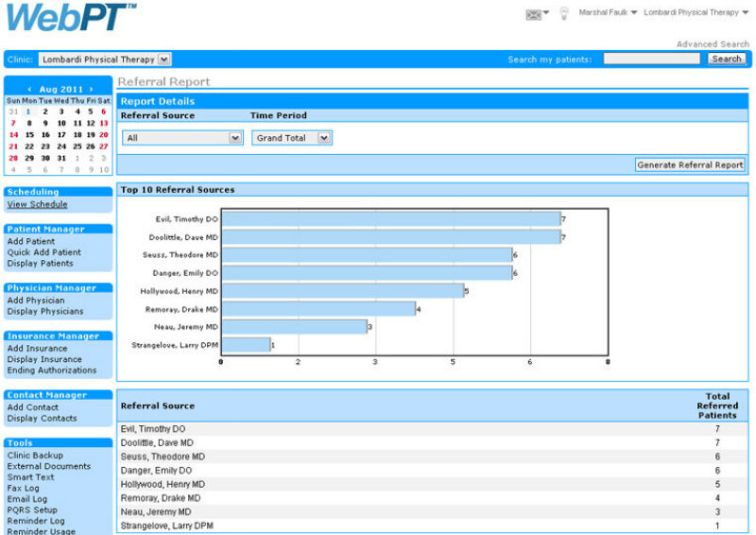
Task: Click the lightbulb ideas icon
Action: point(564,13)
